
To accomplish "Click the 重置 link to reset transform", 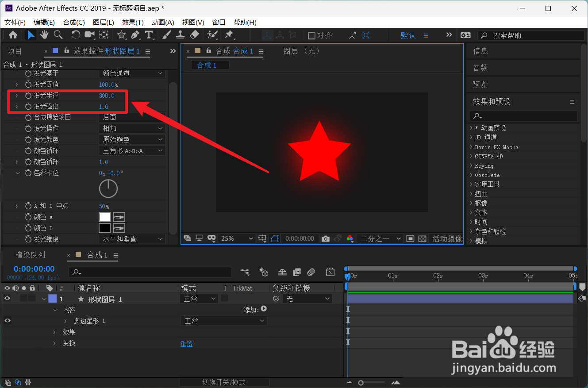I will [x=186, y=343].
